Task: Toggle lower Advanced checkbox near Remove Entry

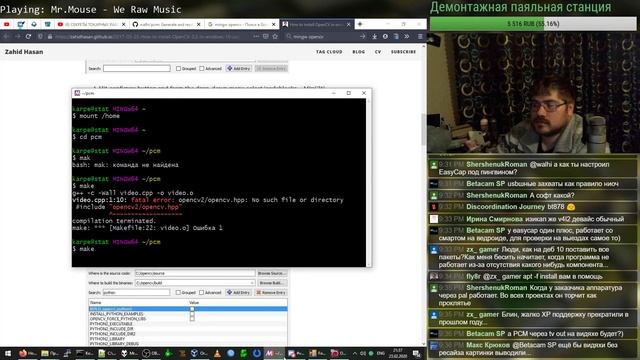Action: (201, 293)
